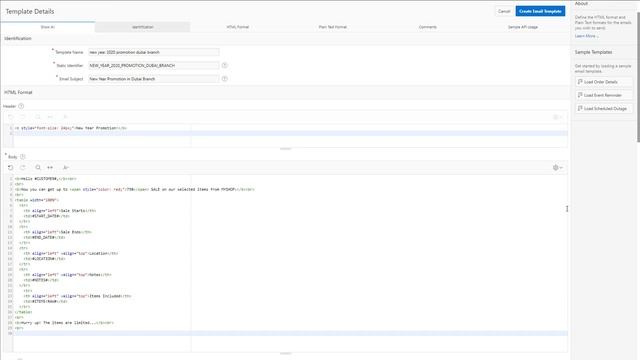The width and height of the screenshot is (640, 360).
Task: Undo in the Body editor toolbar
Action: click(11, 167)
